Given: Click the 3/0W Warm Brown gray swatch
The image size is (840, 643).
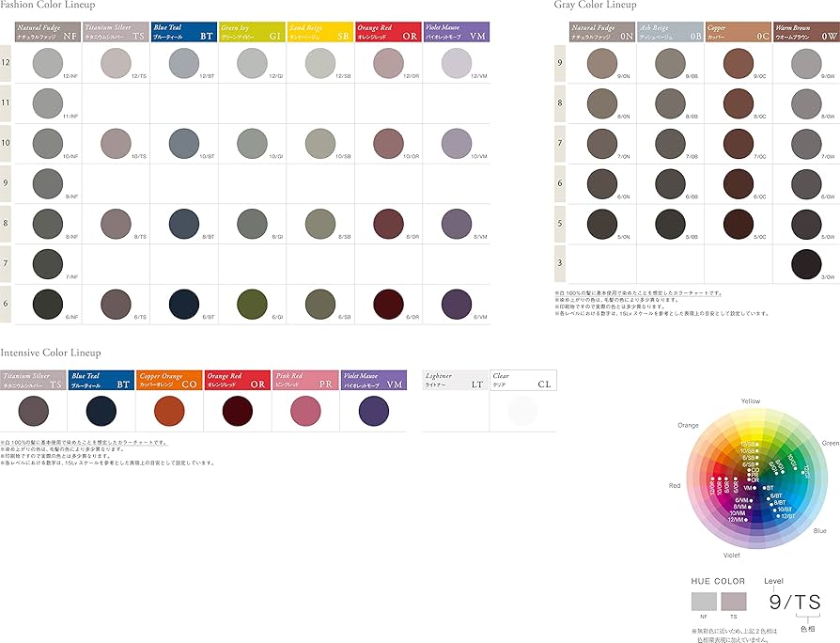Looking at the screenshot, I should [806, 263].
